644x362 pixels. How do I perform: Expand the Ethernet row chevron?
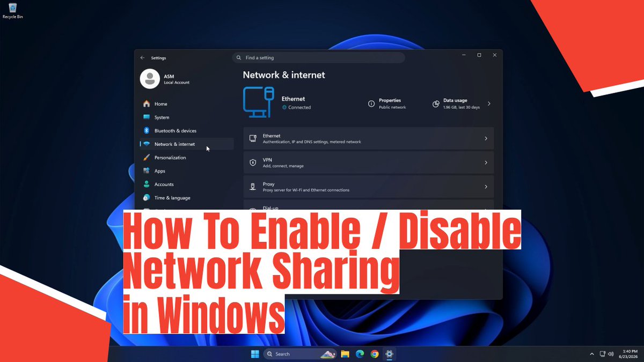486,138
